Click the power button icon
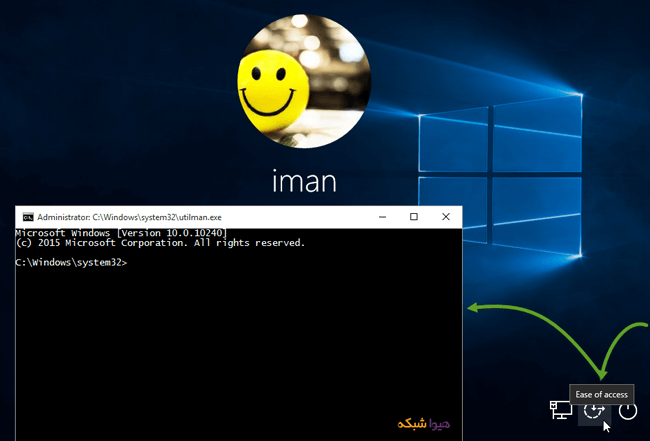The height and width of the screenshot is (441, 650). 628,411
